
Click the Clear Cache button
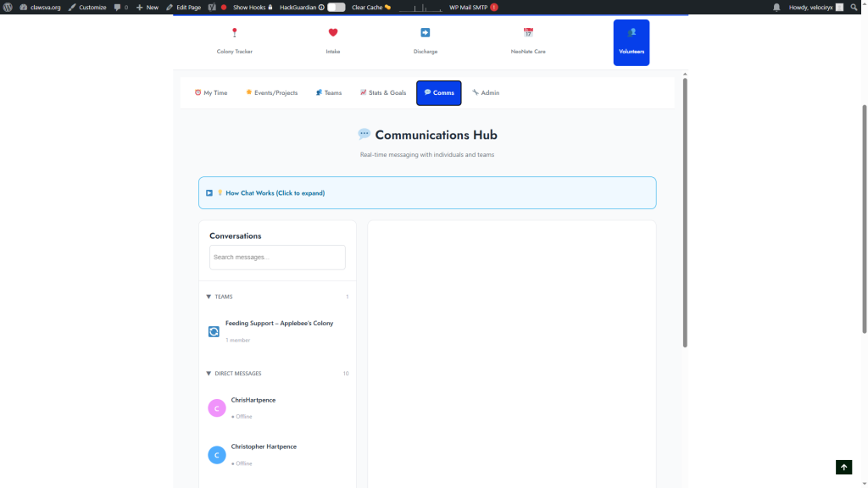370,7
